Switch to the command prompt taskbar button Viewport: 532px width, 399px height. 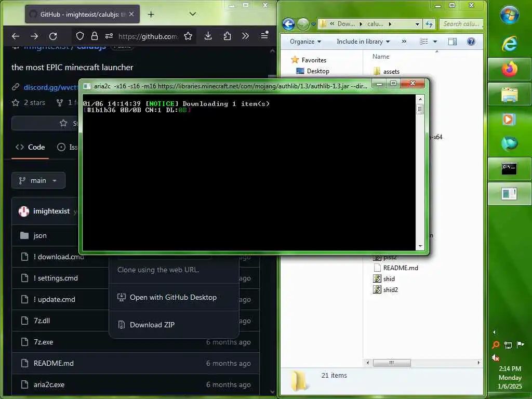[x=509, y=169]
